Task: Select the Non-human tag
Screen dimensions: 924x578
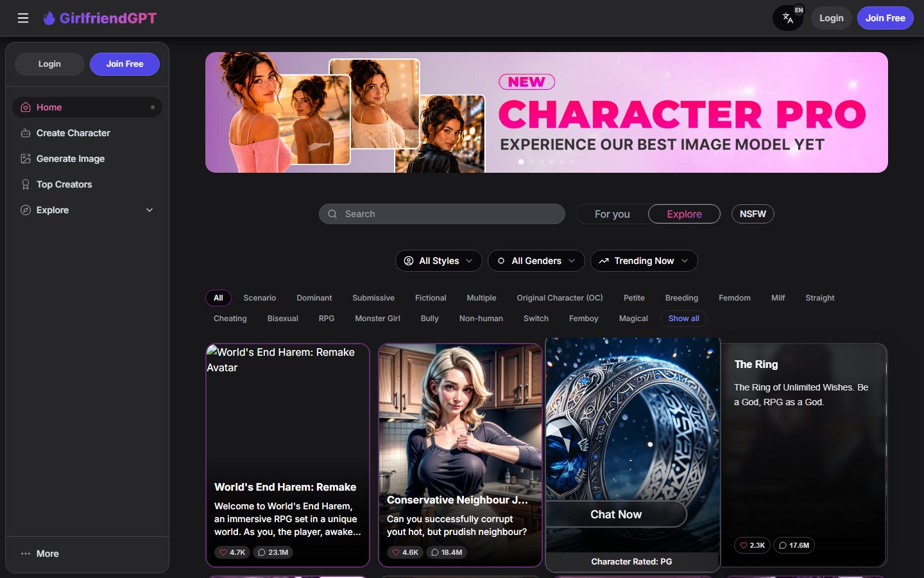Action: click(481, 319)
